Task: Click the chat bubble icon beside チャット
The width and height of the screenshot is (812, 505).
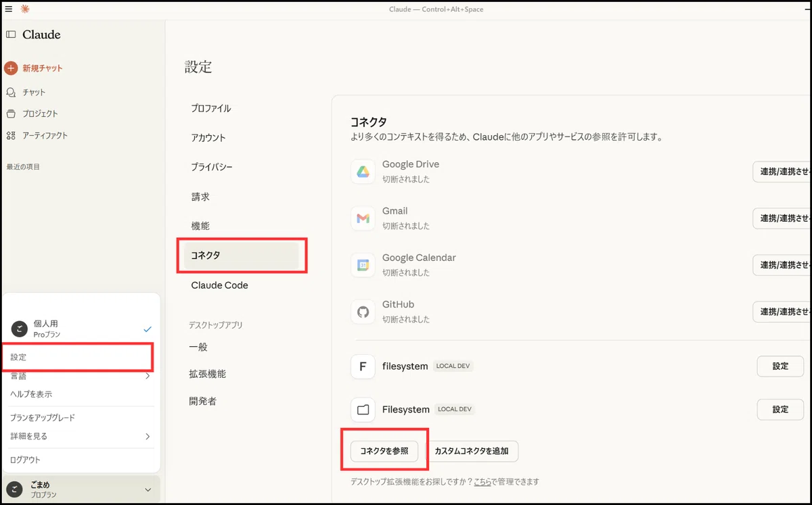Action: point(11,92)
